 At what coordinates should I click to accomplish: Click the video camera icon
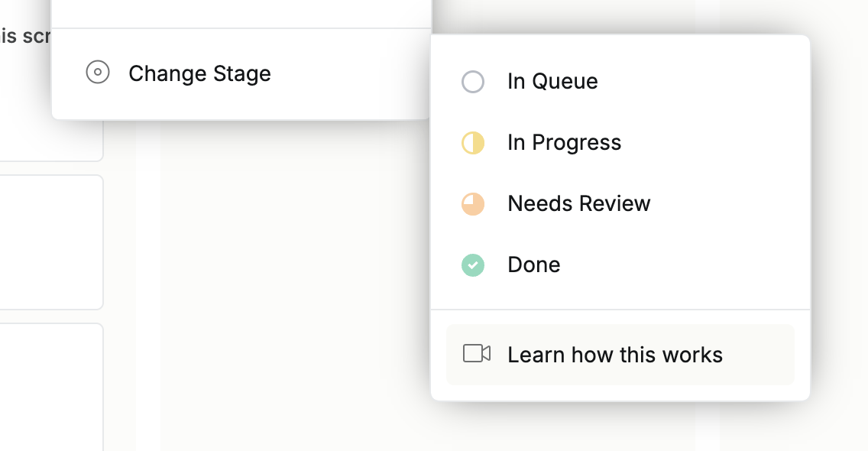[477, 354]
